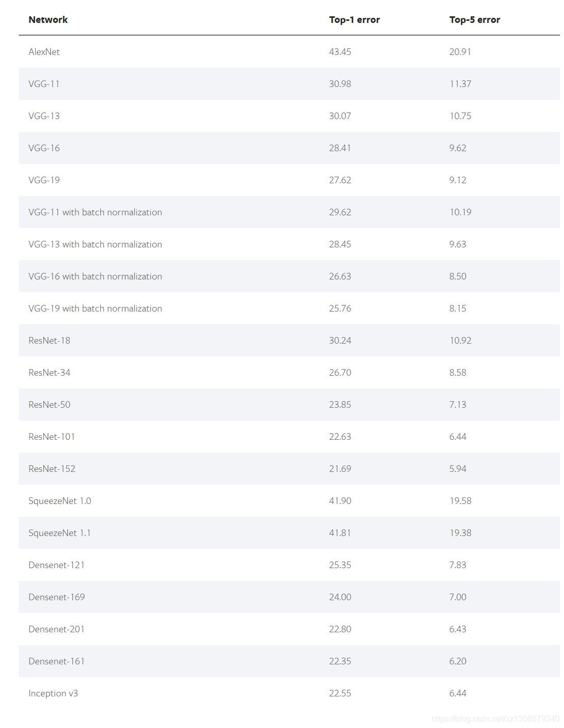Screen dimensions: 564x728
Task: Click the VGG-11 network name cell
Action: (x=44, y=84)
